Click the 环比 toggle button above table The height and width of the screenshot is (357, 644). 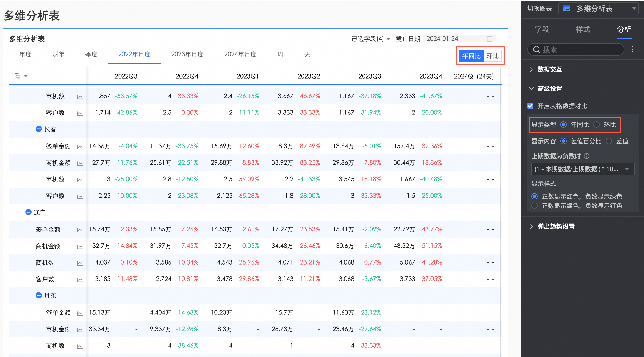(492, 56)
